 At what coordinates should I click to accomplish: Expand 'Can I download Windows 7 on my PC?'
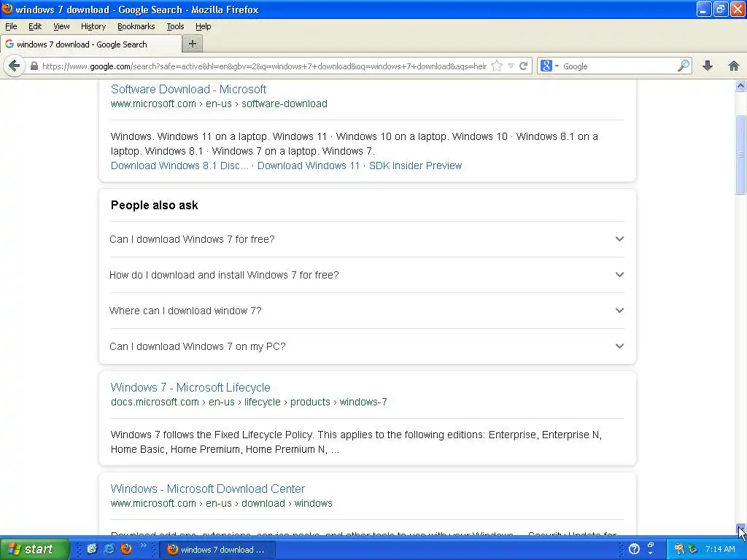coord(367,346)
